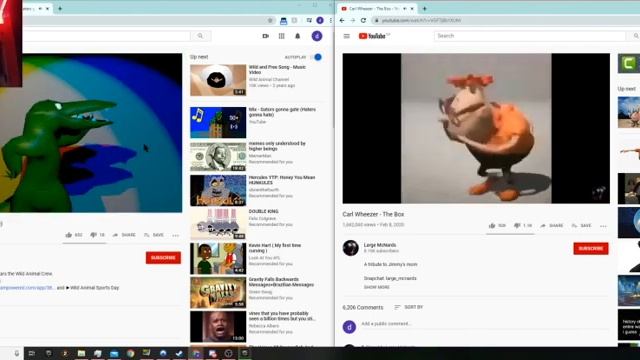Open YouTube guide menu in right window
The width and height of the screenshot is (640, 360).
coord(347,36)
